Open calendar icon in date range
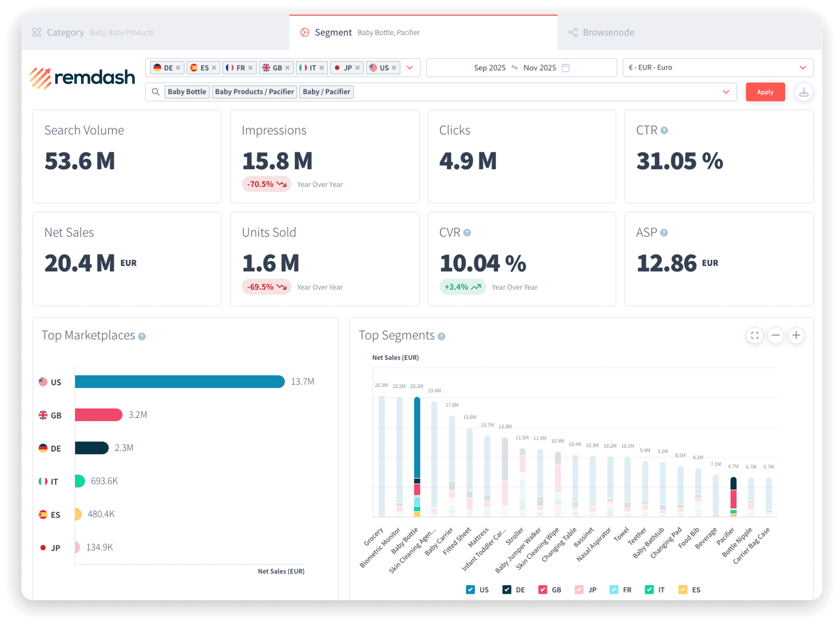The image size is (840, 625). [x=566, y=68]
